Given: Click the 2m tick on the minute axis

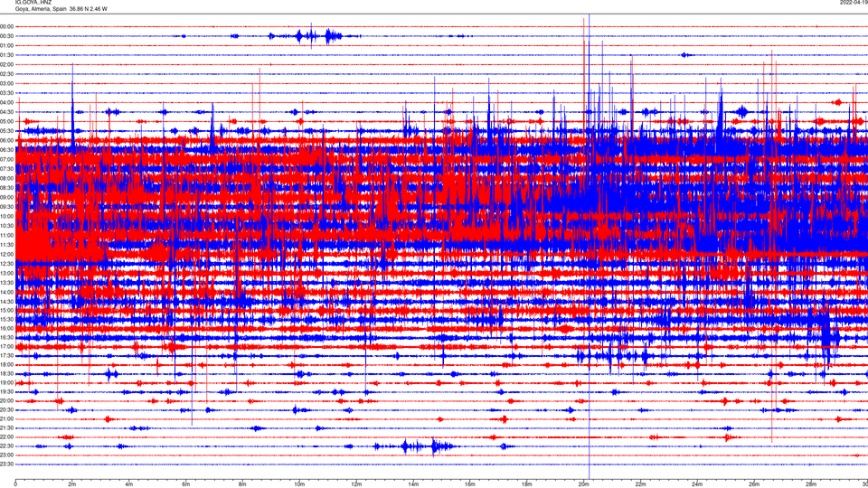Looking at the screenshot, I should click(x=72, y=484).
